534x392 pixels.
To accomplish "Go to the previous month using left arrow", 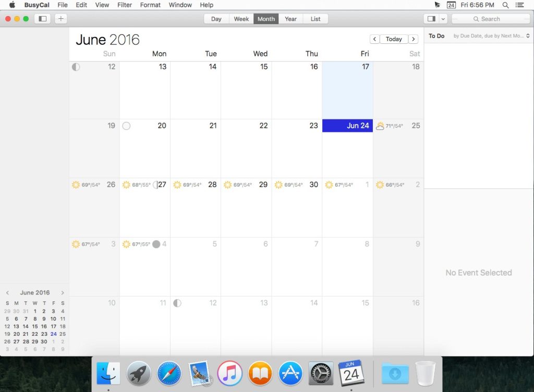I will click(x=374, y=39).
